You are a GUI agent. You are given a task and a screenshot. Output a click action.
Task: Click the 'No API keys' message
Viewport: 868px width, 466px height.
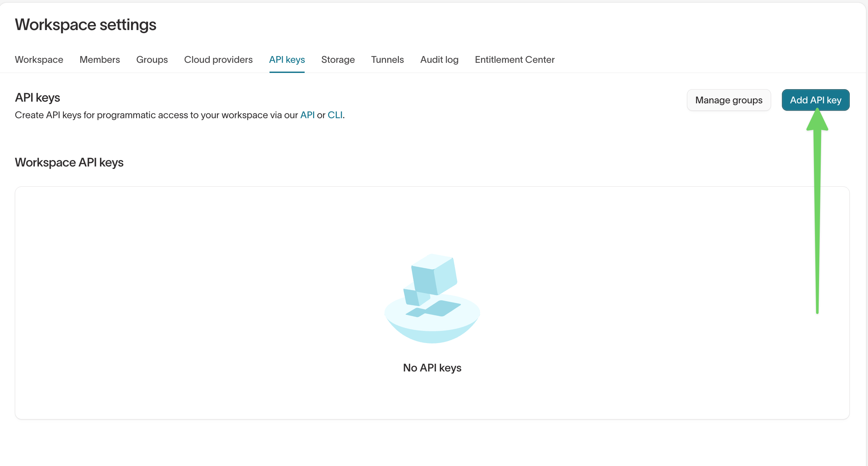432,368
